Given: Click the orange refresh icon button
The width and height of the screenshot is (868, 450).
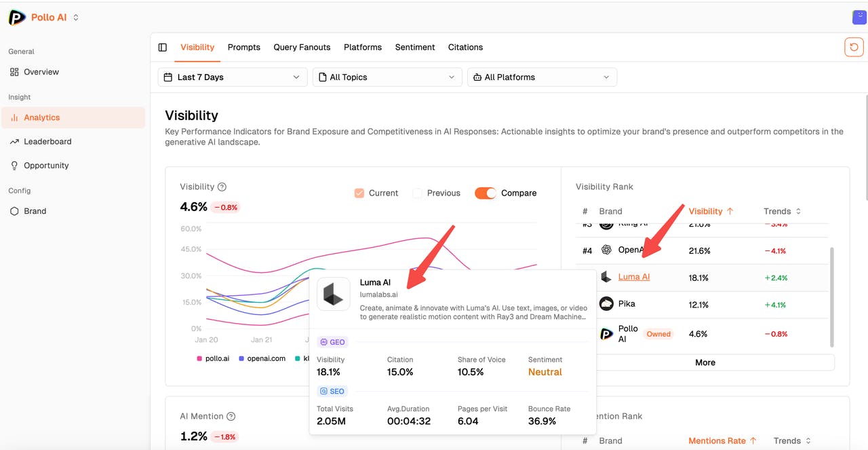Looking at the screenshot, I should [x=854, y=48].
